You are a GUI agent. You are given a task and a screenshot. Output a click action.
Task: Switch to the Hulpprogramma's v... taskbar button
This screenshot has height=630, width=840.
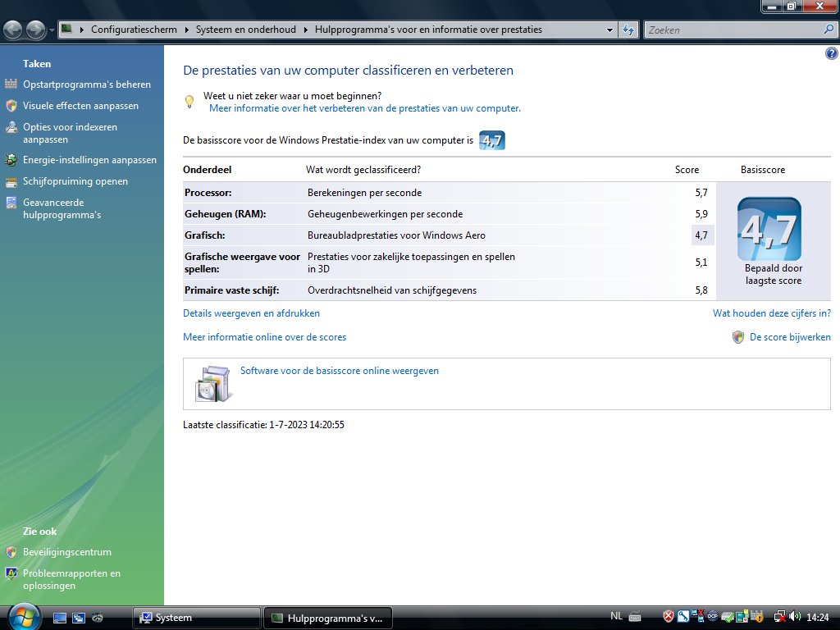[x=328, y=618]
